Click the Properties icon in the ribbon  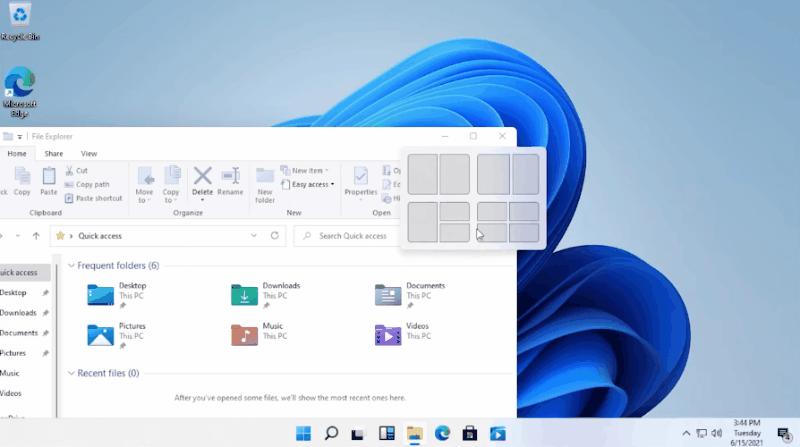[361, 181]
